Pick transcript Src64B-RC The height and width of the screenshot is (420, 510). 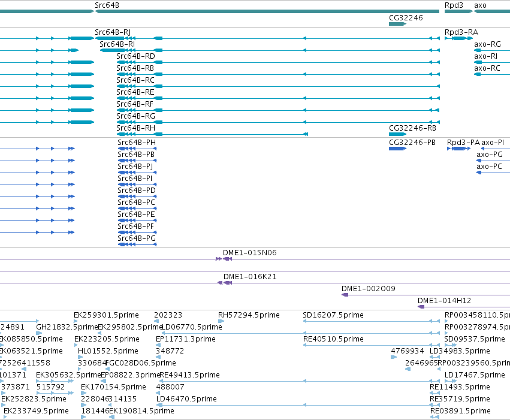click(x=135, y=80)
